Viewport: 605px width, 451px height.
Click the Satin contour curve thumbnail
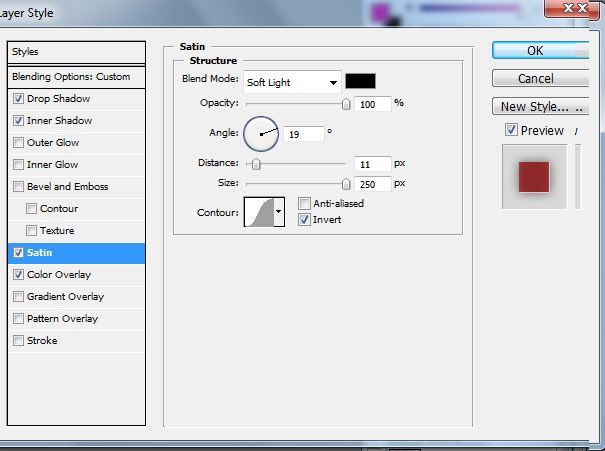pos(259,211)
